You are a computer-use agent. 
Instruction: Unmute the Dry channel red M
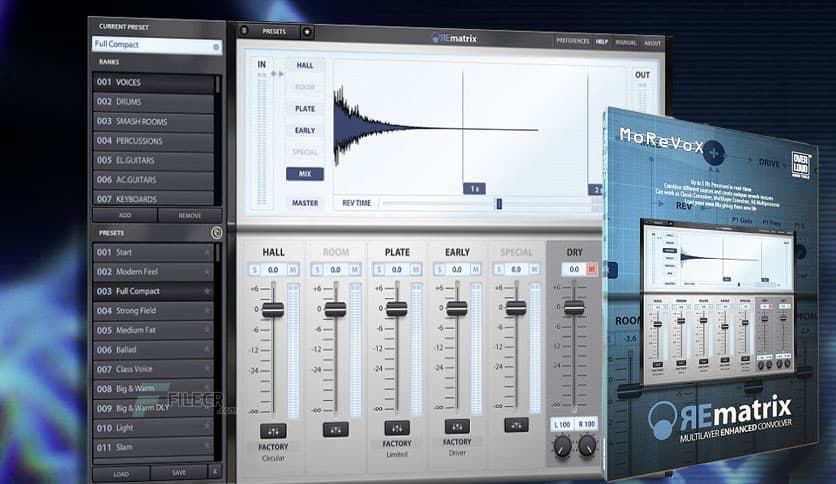pyautogui.click(x=591, y=269)
